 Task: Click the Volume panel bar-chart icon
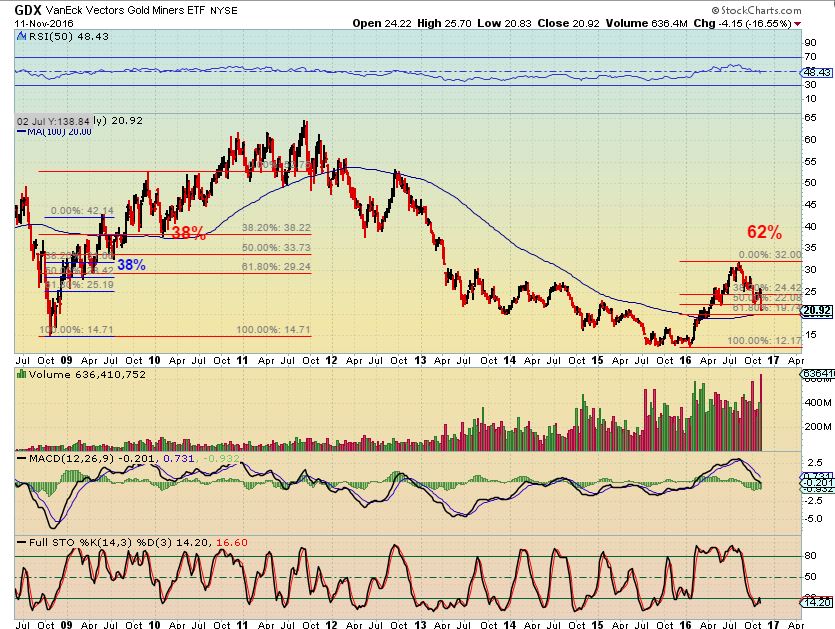(21, 374)
